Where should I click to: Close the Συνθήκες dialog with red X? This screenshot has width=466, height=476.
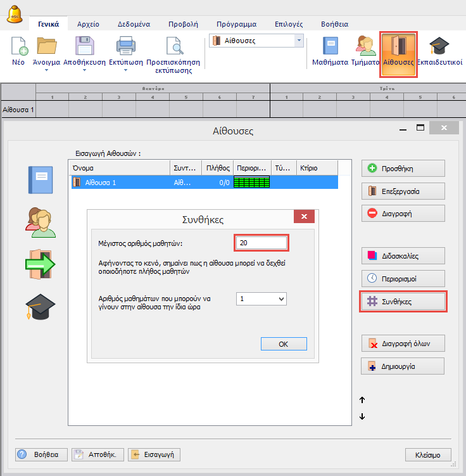[x=305, y=217]
